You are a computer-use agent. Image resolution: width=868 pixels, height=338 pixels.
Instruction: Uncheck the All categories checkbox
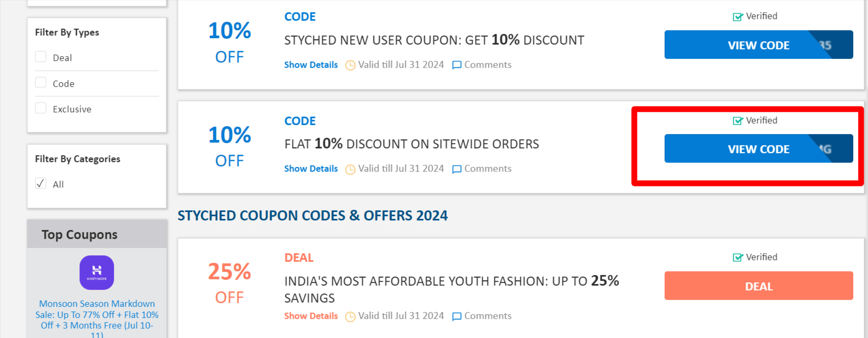click(41, 184)
